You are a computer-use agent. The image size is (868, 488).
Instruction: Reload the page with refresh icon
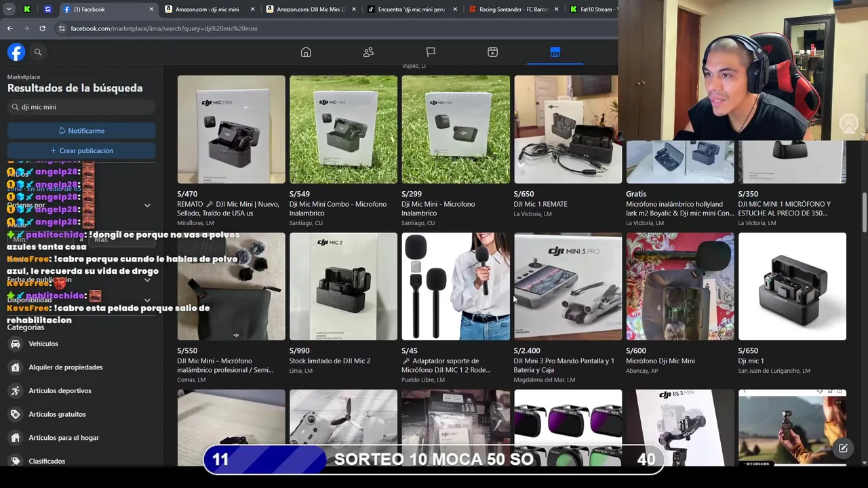pos(42,28)
